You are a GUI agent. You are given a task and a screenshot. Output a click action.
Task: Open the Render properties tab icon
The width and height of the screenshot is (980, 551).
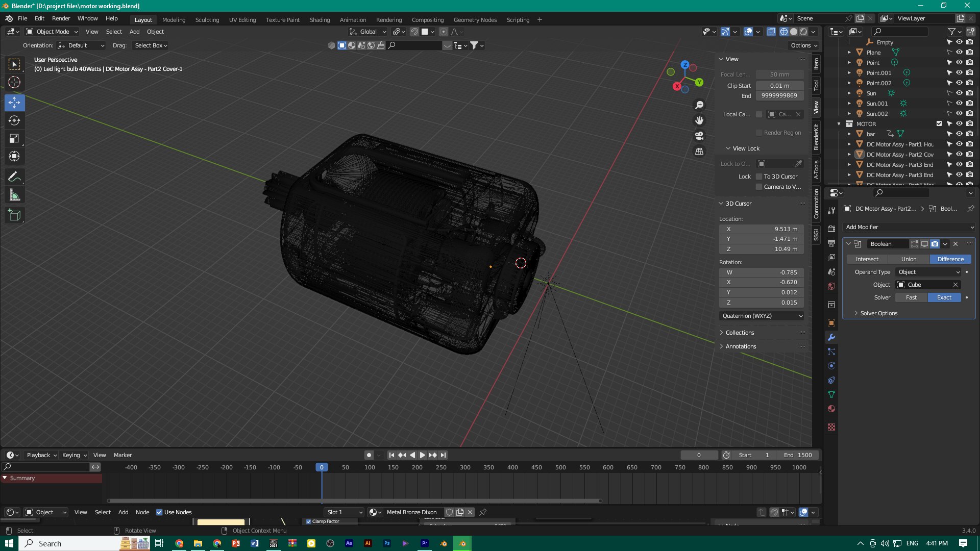tap(831, 229)
